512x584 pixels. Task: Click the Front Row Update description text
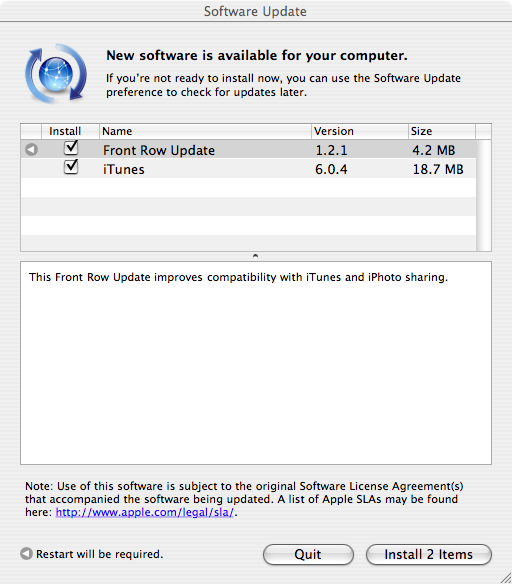[238, 277]
